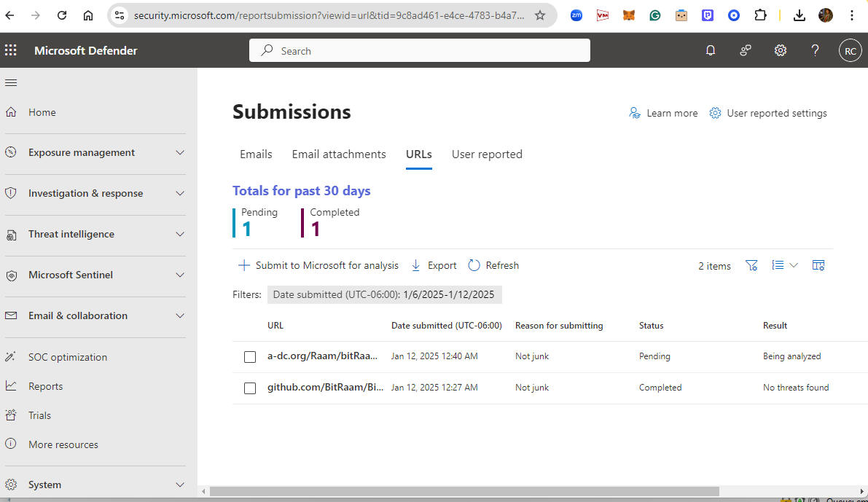
Task: Go back with the browser back arrow
Action: pos(9,15)
